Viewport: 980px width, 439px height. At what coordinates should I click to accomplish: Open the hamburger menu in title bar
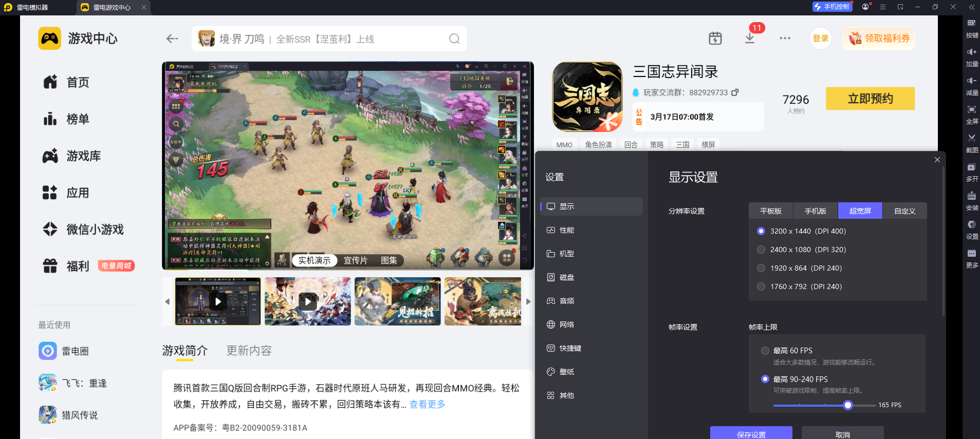click(x=883, y=7)
